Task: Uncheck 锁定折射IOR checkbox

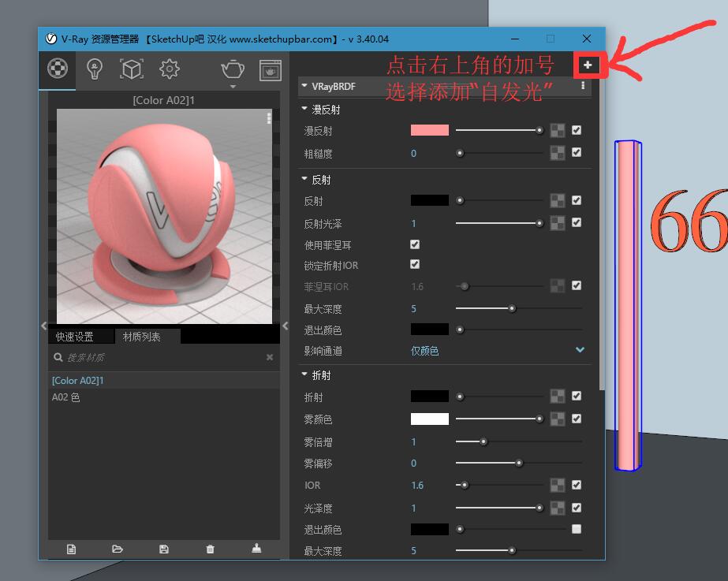Action: tap(415, 265)
